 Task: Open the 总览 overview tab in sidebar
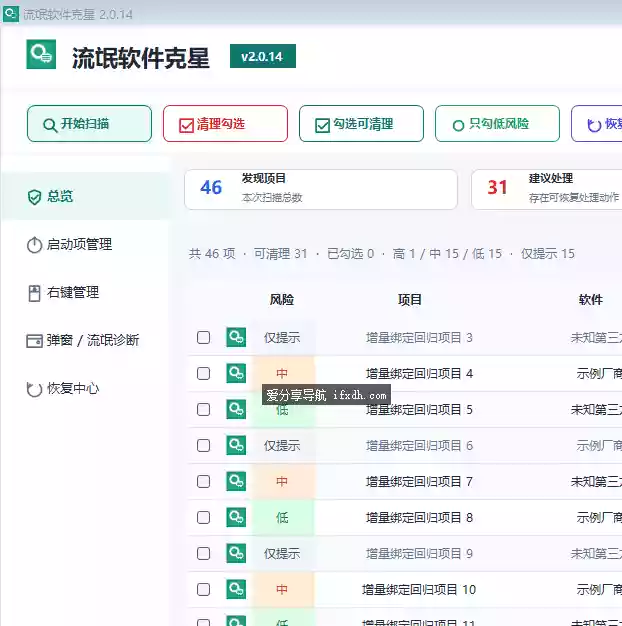click(85, 196)
